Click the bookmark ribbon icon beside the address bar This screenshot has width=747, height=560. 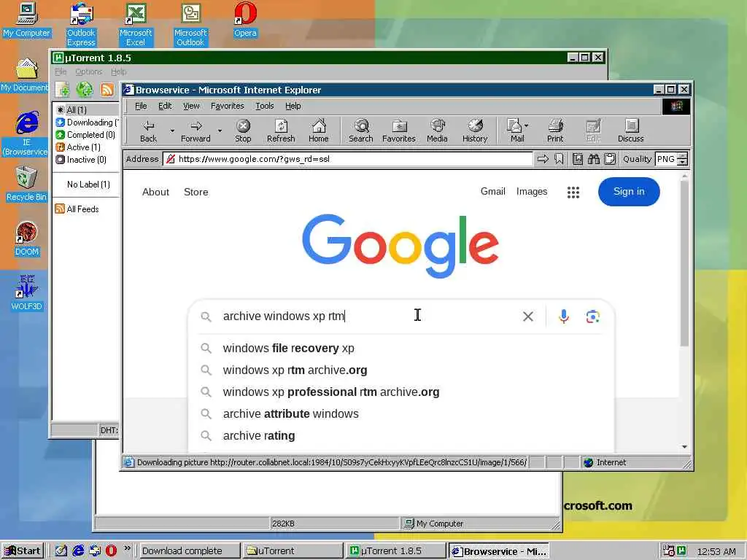pyautogui.click(x=559, y=159)
